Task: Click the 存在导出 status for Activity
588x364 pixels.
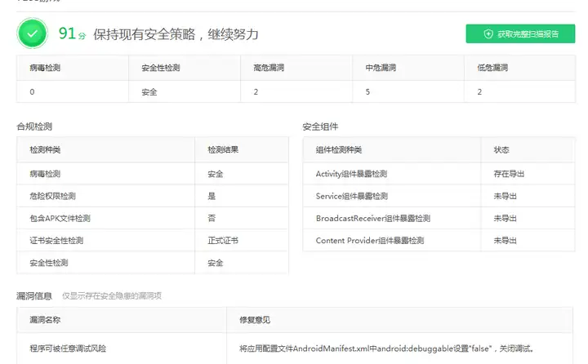Action: point(509,174)
